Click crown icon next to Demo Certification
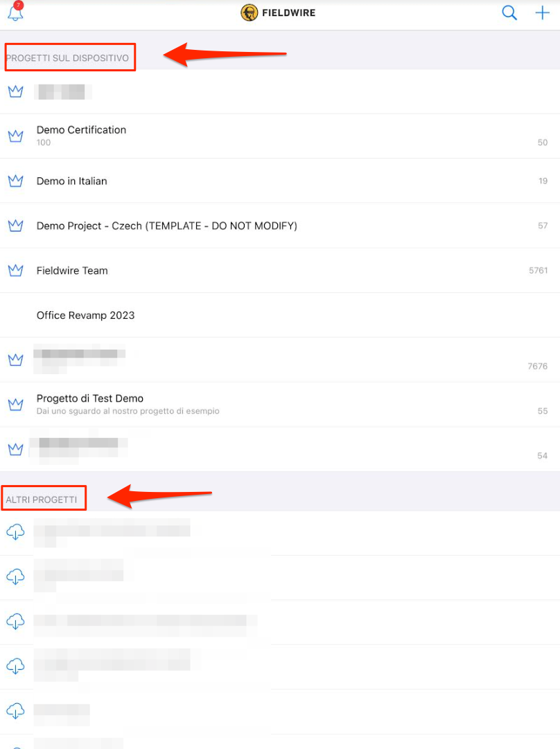 pyautogui.click(x=16, y=136)
